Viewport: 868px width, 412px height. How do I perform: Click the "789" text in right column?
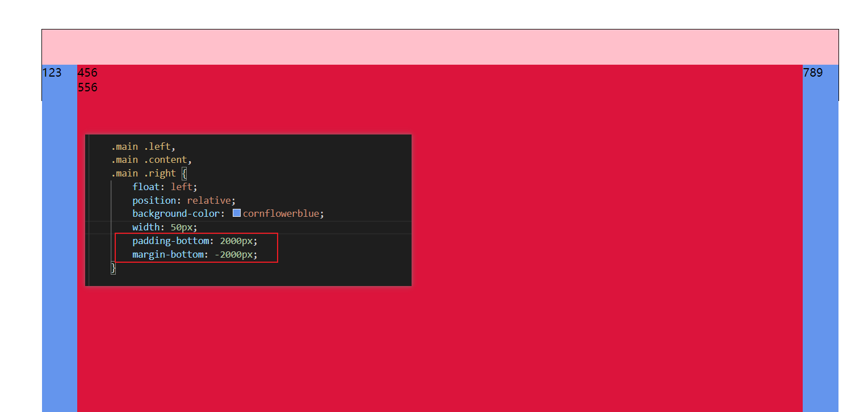coord(813,73)
